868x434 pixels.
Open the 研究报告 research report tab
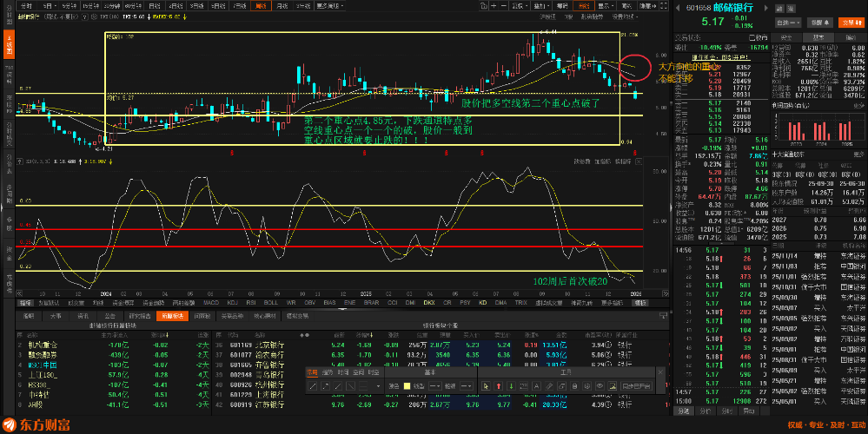click(140, 316)
